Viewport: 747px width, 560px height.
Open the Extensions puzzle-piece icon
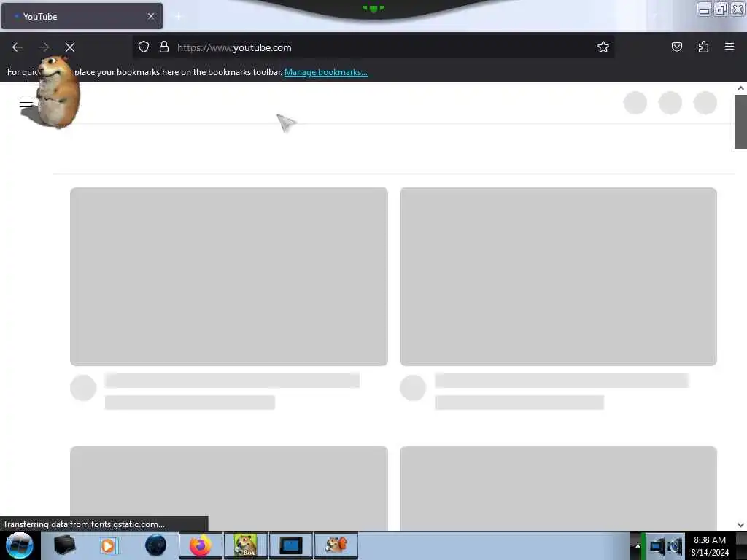(703, 47)
